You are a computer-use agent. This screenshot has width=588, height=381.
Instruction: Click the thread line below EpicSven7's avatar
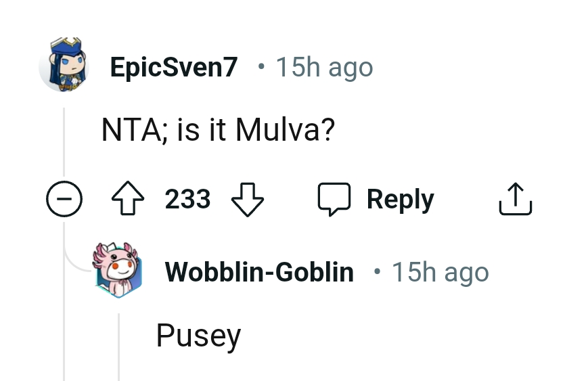click(64, 142)
